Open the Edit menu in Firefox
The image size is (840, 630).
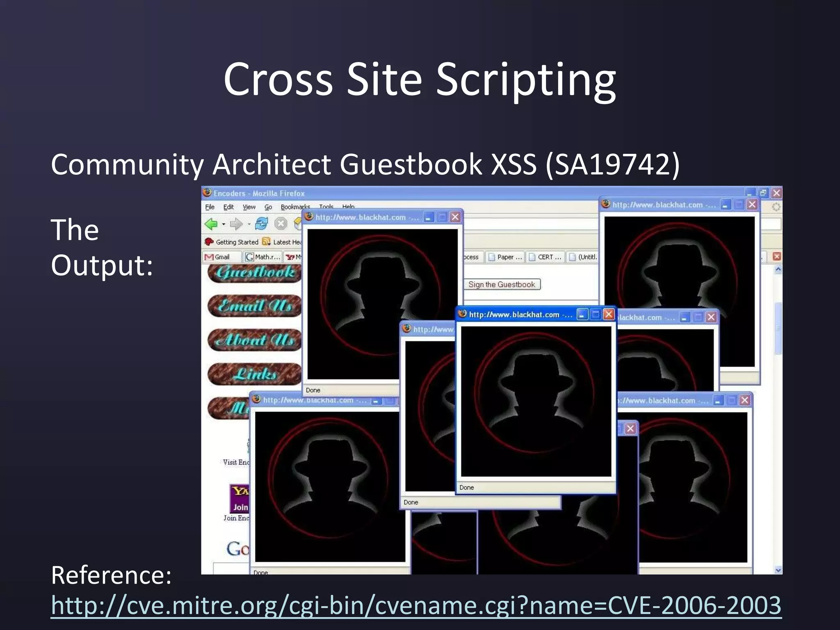point(228,207)
